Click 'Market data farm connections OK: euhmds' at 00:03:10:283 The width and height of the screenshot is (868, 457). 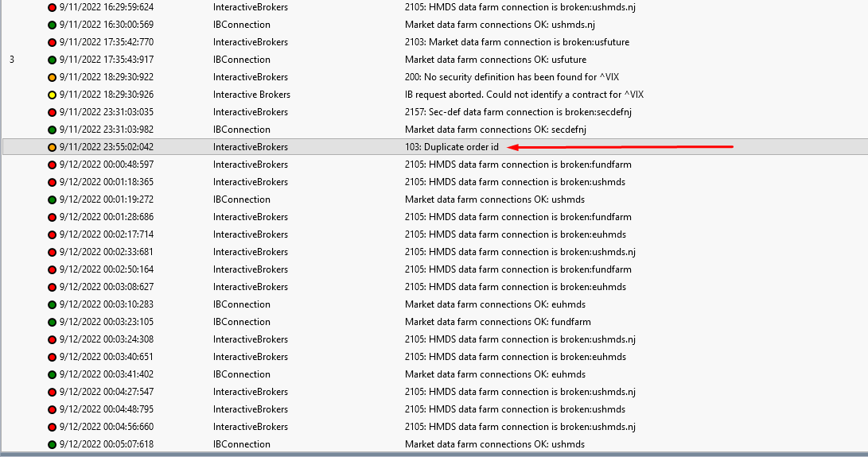495,304
